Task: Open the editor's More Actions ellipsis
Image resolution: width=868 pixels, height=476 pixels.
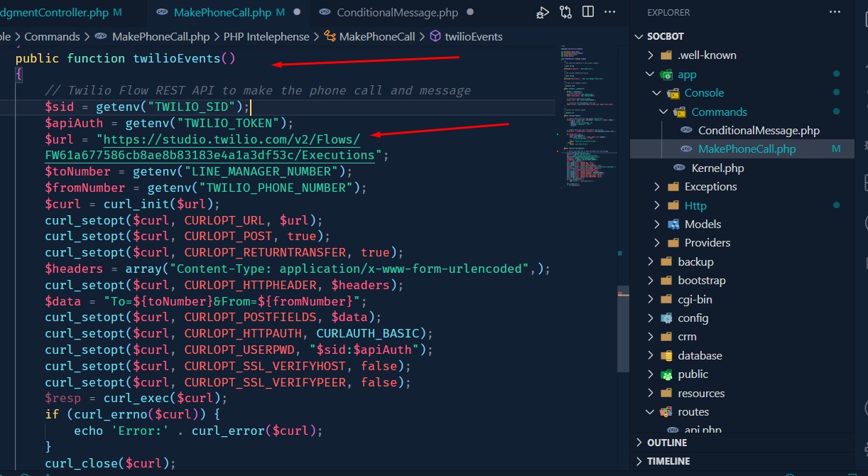Action: click(x=610, y=12)
